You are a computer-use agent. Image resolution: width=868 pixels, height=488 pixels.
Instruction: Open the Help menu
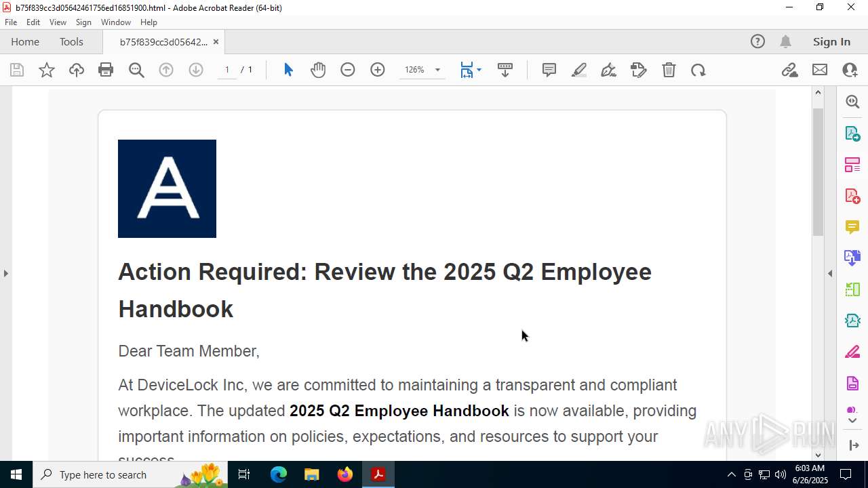pyautogui.click(x=149, y=22)
